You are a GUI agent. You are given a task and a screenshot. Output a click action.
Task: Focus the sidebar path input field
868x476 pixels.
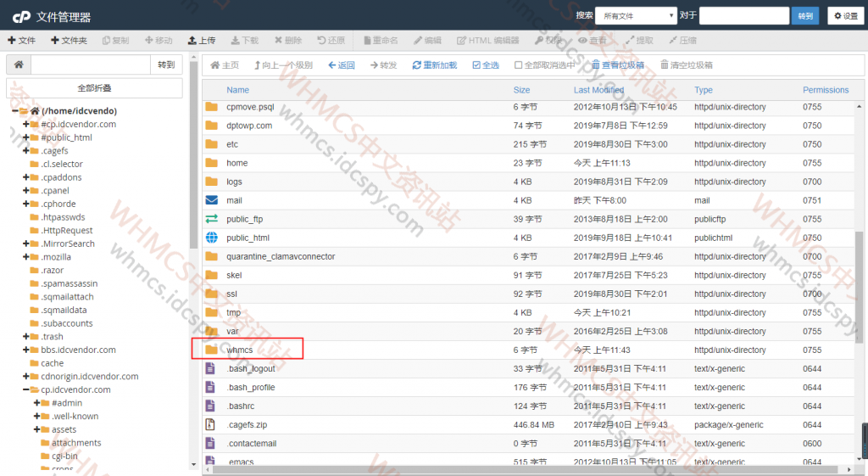pos(91,64)
